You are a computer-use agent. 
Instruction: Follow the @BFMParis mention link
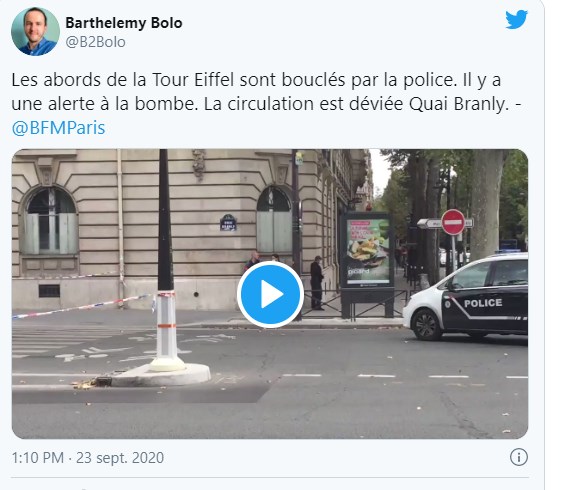58,128
